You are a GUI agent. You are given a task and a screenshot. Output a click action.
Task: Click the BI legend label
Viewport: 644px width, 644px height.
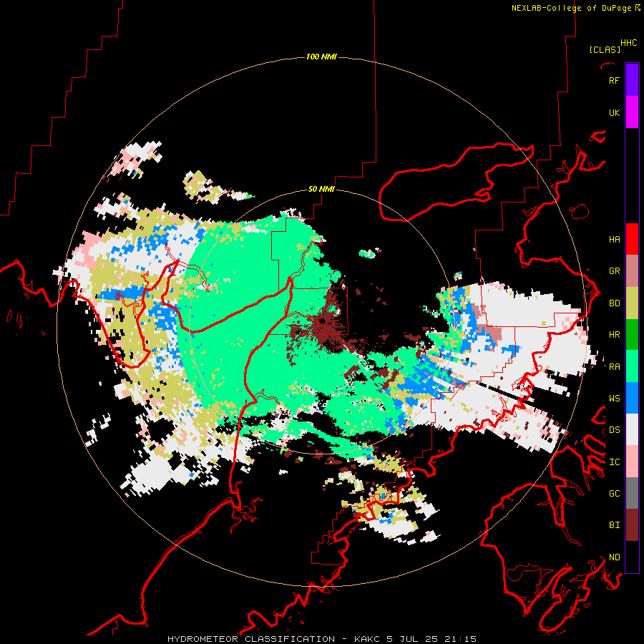point(614,525)
